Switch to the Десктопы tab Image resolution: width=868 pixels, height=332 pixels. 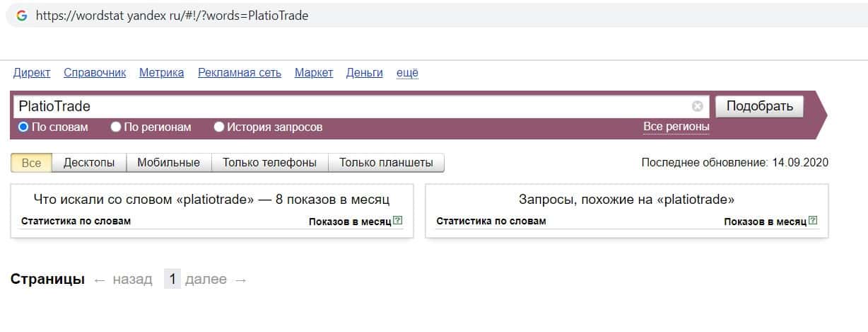pos(89,163)
